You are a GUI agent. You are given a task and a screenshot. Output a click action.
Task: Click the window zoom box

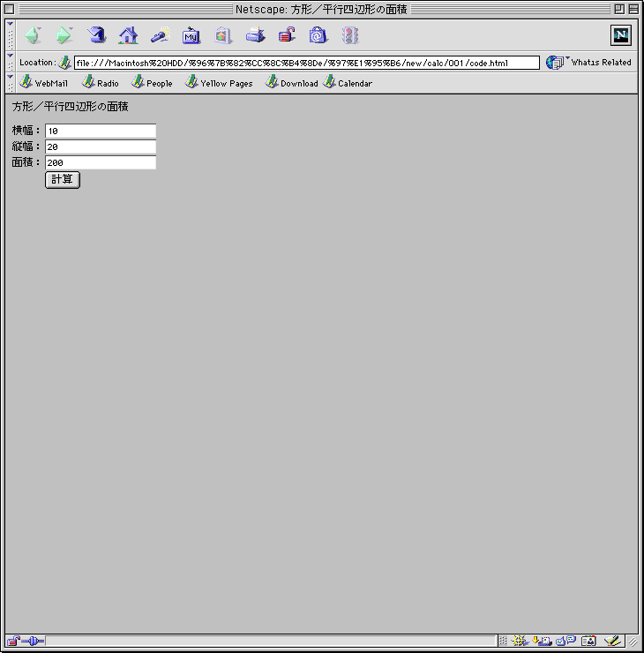point(619,9)
